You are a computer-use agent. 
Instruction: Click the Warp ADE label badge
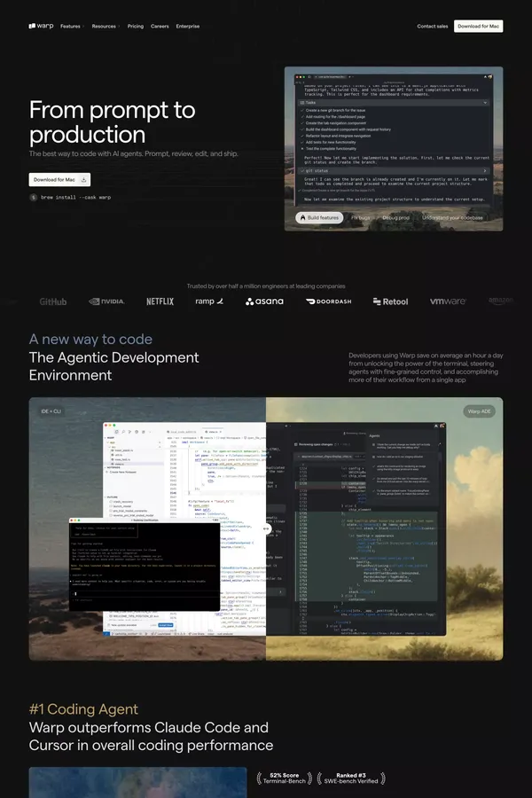coord(479,411)
